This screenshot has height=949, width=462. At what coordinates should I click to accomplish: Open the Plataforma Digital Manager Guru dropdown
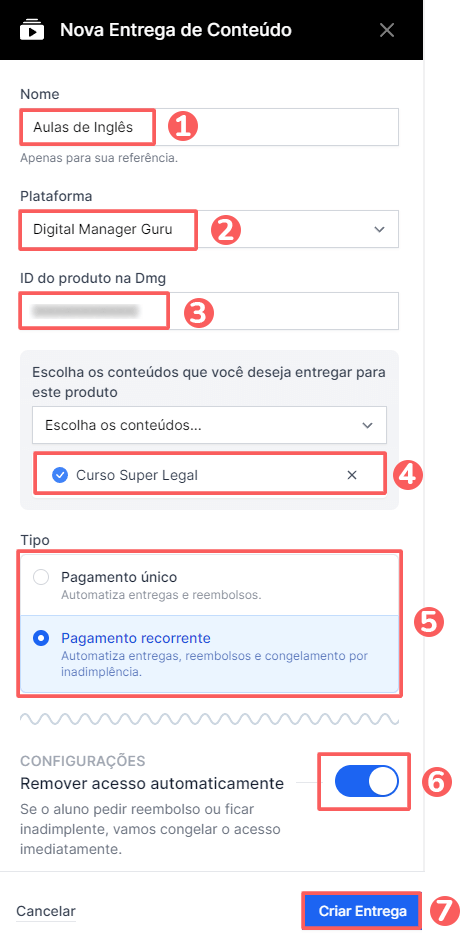click(x=210, y=229)
